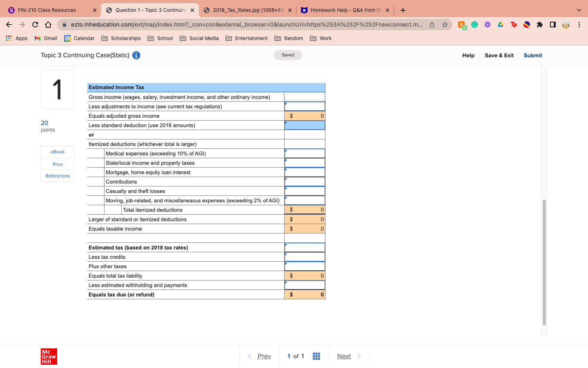
Task: Bookmark this page using the star icon
Action: [x=445, y=25]
